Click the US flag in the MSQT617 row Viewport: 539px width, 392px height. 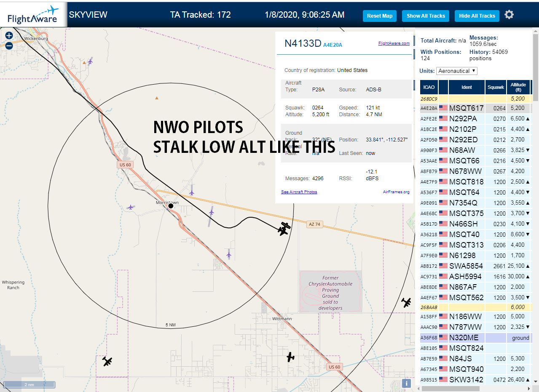pos(443,108)
